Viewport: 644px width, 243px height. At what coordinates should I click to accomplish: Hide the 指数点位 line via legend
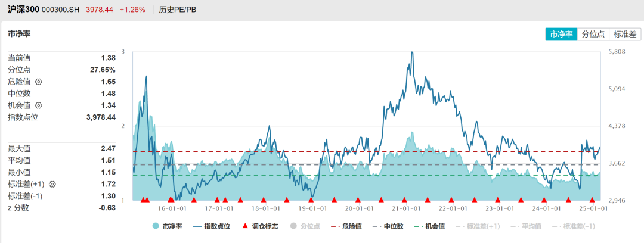point(210,226)
